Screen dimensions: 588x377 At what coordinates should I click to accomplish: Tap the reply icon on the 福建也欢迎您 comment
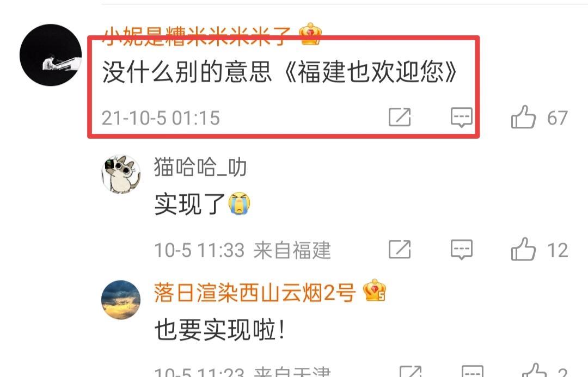[462, 118]
